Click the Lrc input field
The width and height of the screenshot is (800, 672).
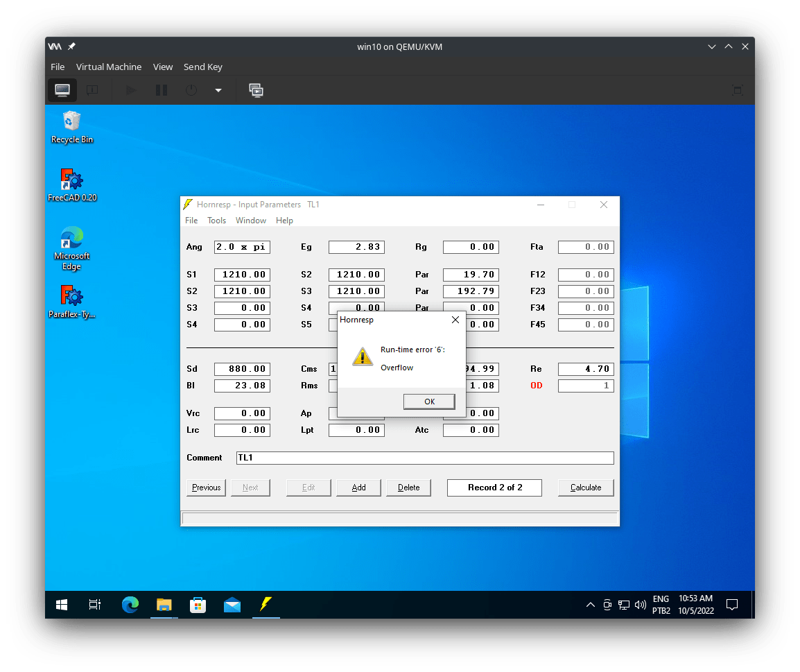[243, 430]
